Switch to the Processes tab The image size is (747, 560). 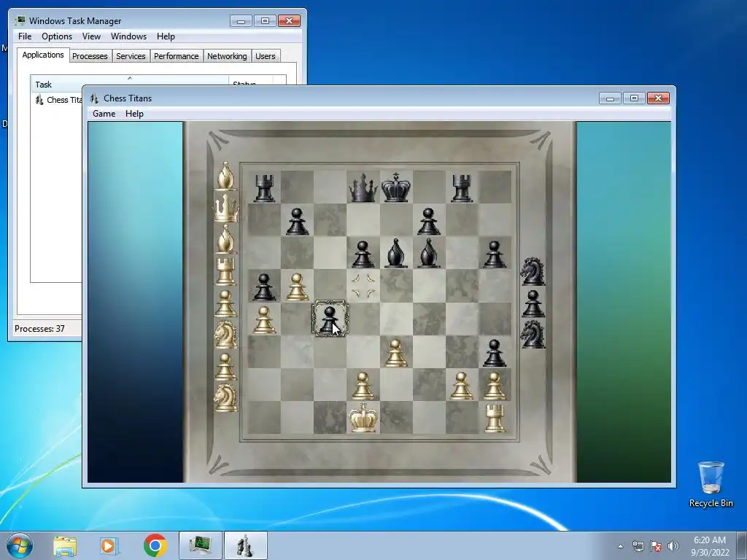click(x=90, y=56)
